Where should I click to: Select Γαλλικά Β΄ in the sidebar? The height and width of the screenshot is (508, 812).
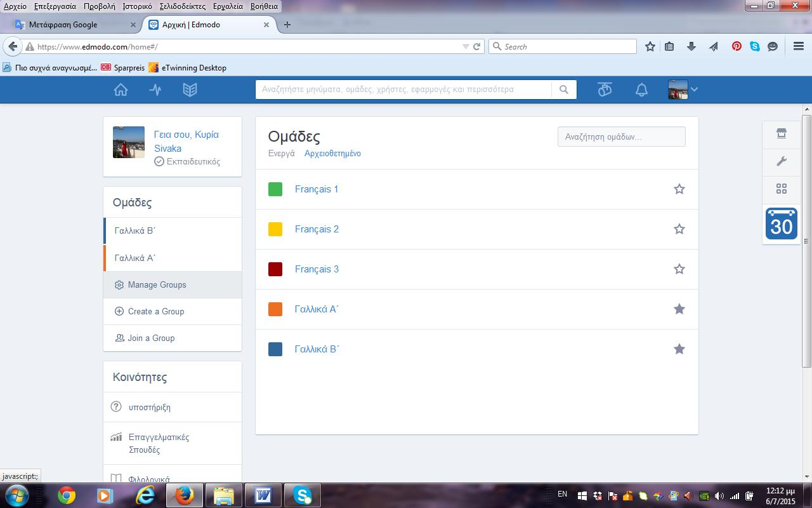pyautogui.click(x=173, y=231)
